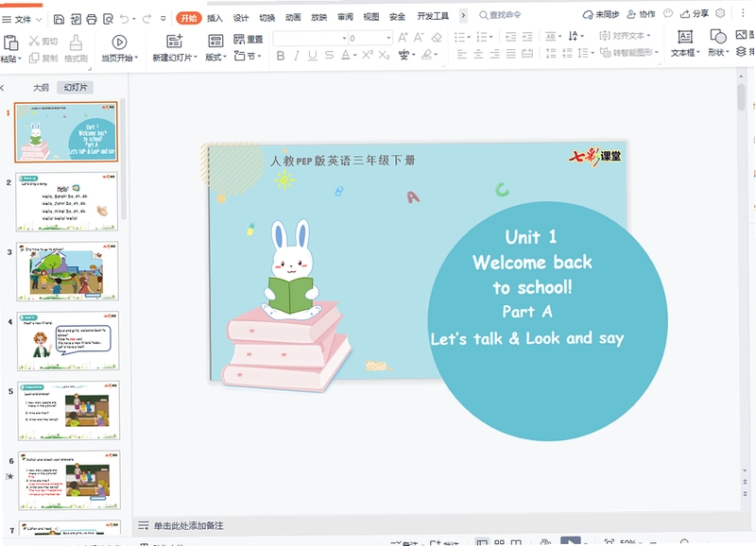Click the Format Painter (格式刷) brush icon
756x546 pixels.
76,43
